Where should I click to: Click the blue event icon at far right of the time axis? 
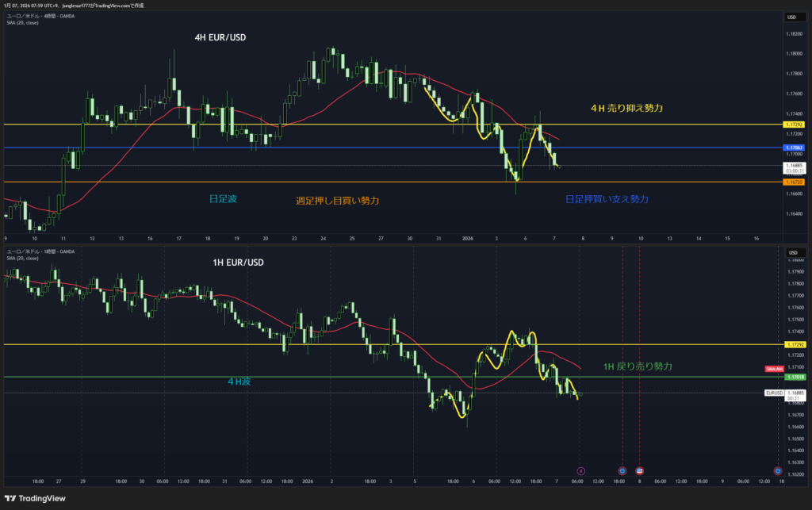click(x=777, y=470)
